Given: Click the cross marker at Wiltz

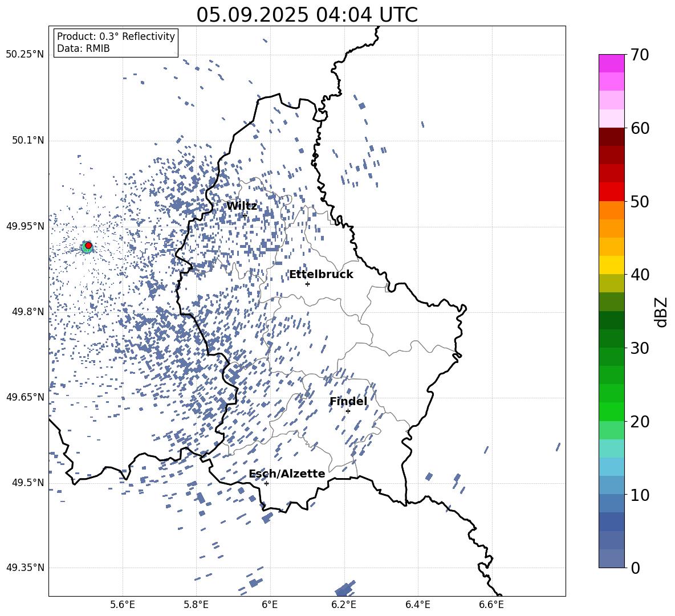Looking at the screenshot, I should (x=245, y=215).
